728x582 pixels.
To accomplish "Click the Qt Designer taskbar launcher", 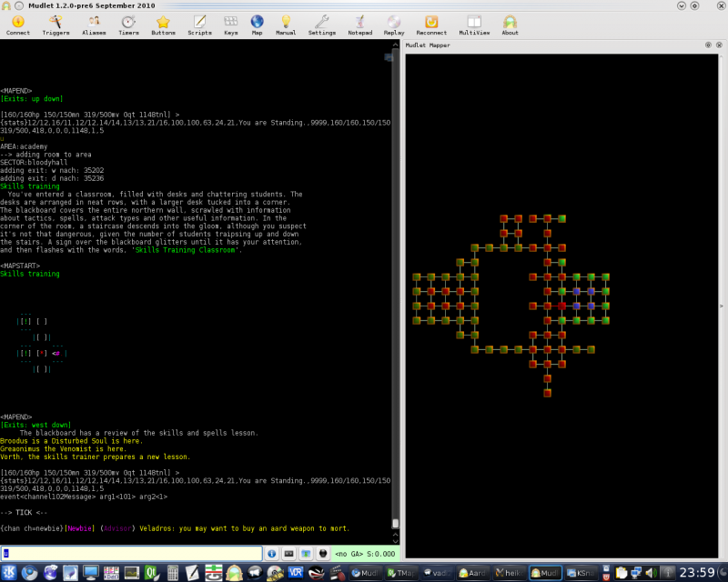I will (x=151, y=573).
